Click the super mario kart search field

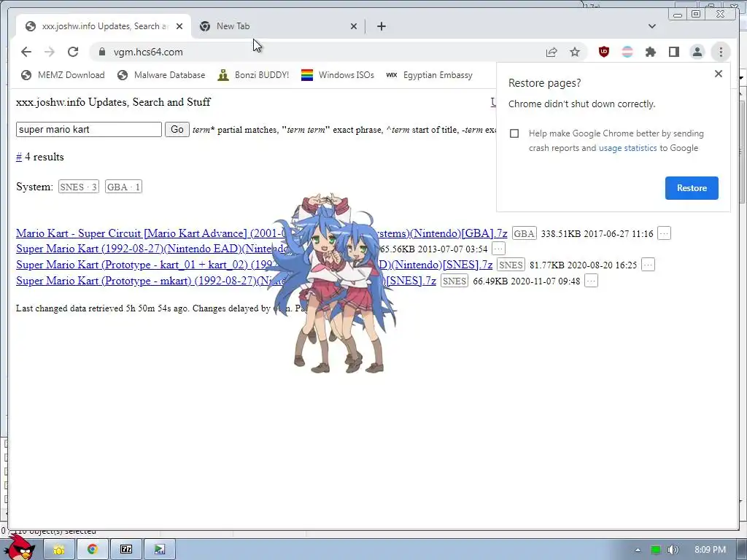[89, 130]
